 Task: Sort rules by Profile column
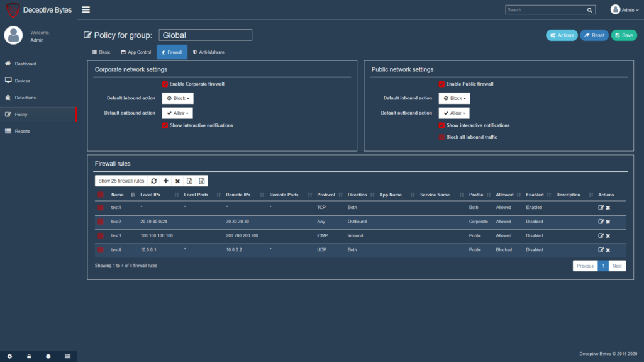click(479, 195)
